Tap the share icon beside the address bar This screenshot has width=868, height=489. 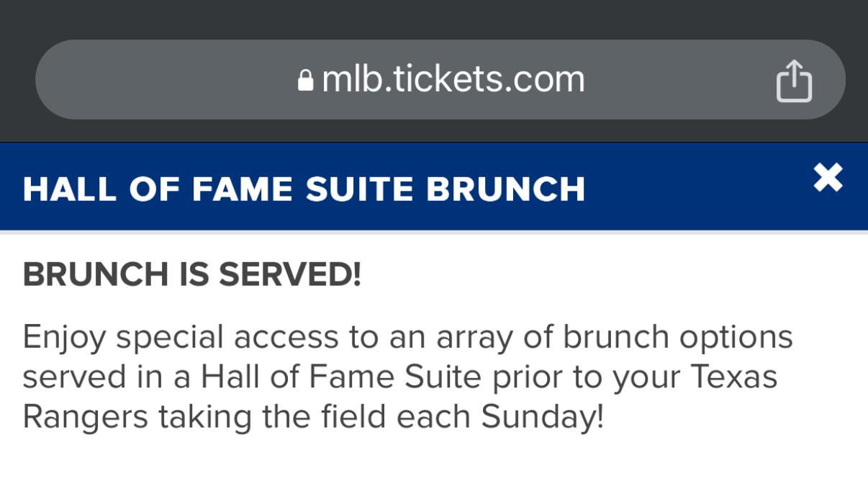tap(794, 79)
